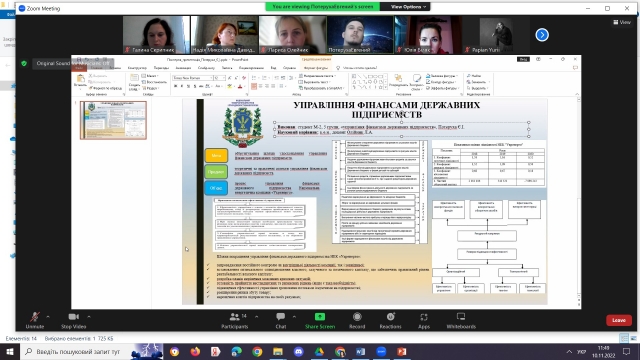Select the slide thumbnail in PowerPoint panel
Viewport: 640px width, 360px height.
point(113,120)
